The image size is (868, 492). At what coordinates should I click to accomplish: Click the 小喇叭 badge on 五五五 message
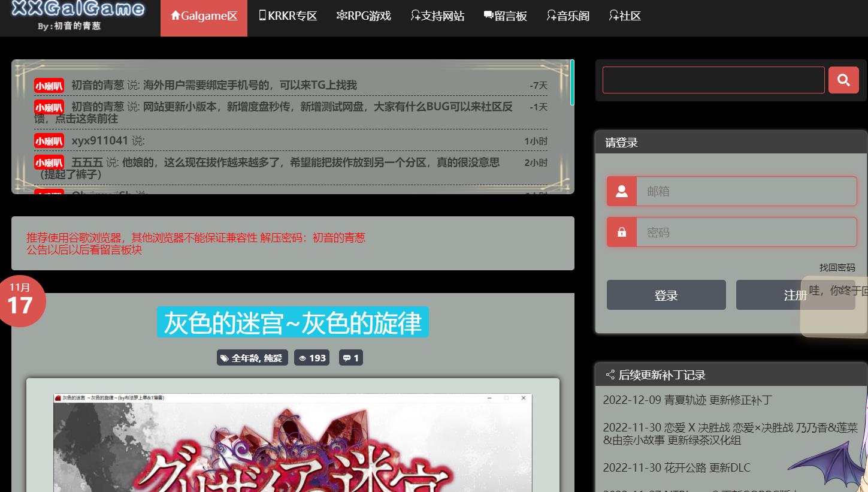(x=49, y=162)
